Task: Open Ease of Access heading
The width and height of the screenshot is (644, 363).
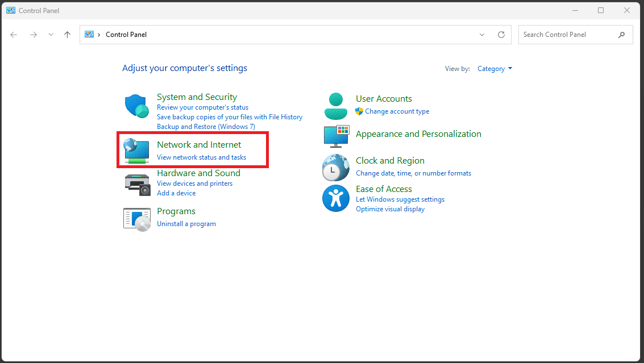Action: 384,189
